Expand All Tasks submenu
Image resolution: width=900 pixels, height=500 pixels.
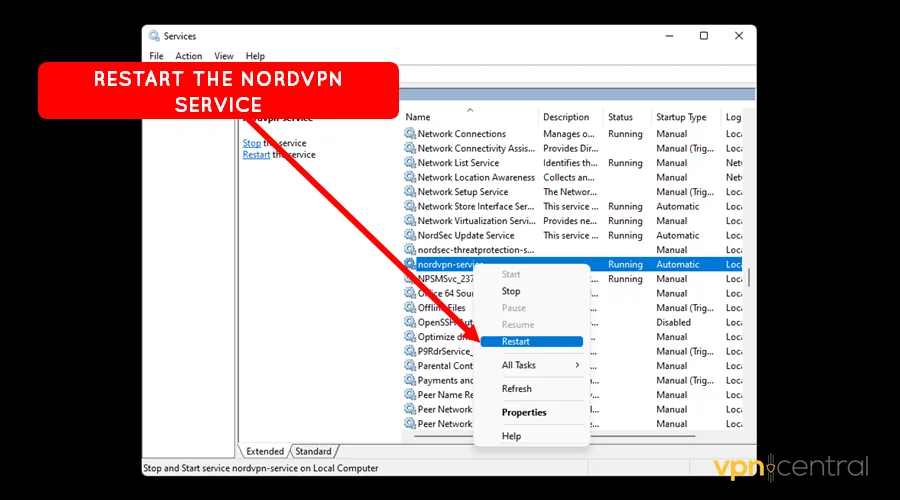532,365
